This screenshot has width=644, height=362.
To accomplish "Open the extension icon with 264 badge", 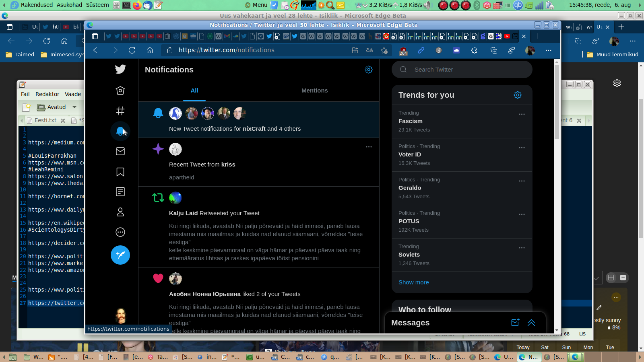I will point(403,51).
